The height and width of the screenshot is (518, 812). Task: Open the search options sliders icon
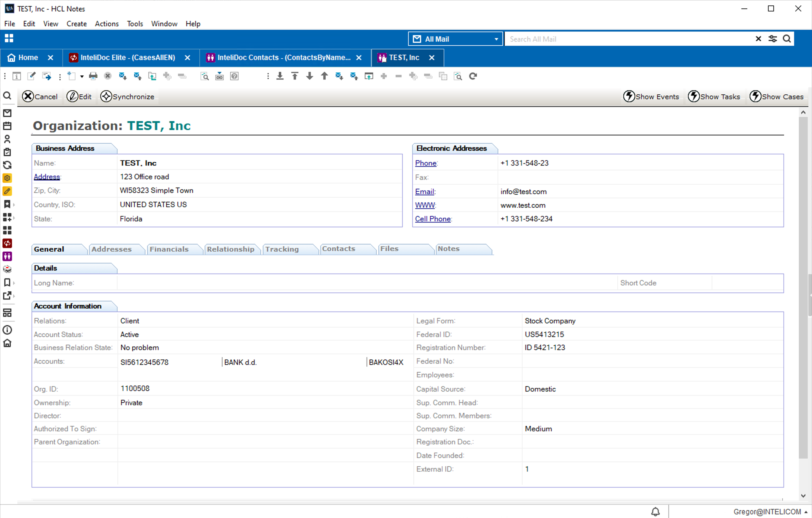[773, 39]
